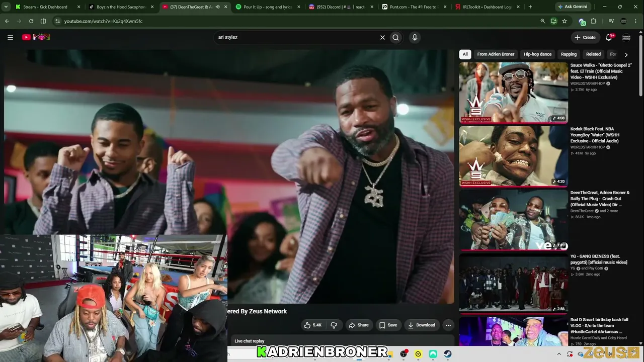Switch to the Discord tab

point(341,7)
